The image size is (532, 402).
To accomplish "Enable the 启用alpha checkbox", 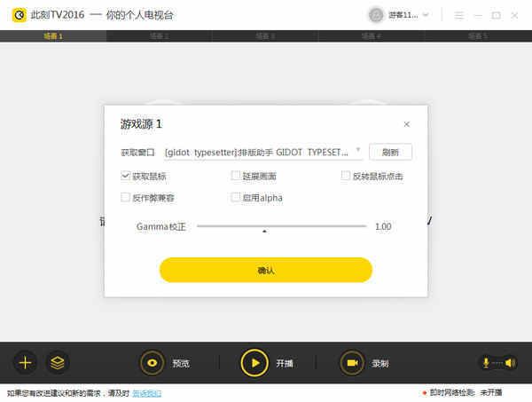I will tap(235, 197).
